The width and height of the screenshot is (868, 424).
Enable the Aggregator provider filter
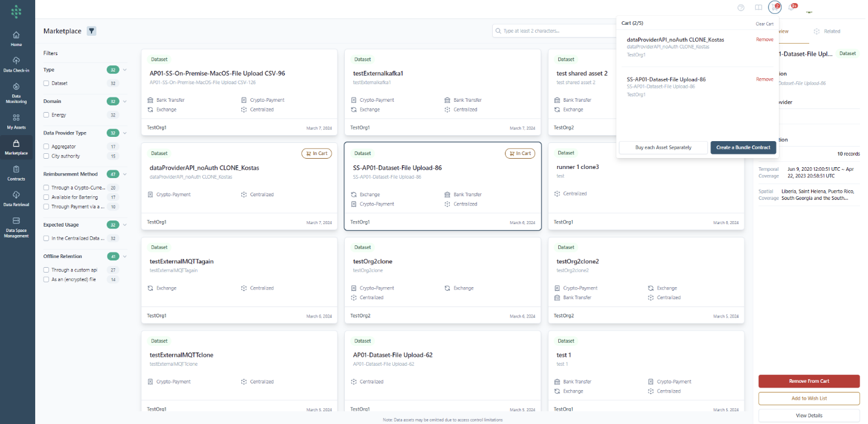coord(46,147)
